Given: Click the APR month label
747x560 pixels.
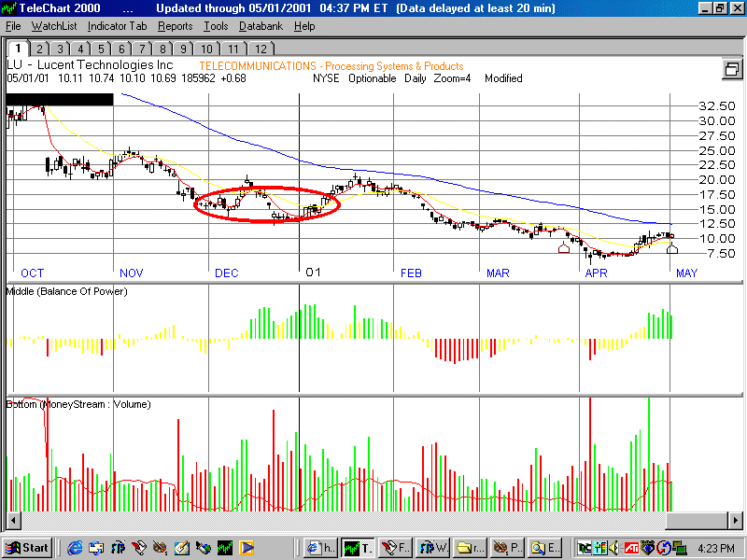Looking at the screenshot, I should tap(596, 273).
